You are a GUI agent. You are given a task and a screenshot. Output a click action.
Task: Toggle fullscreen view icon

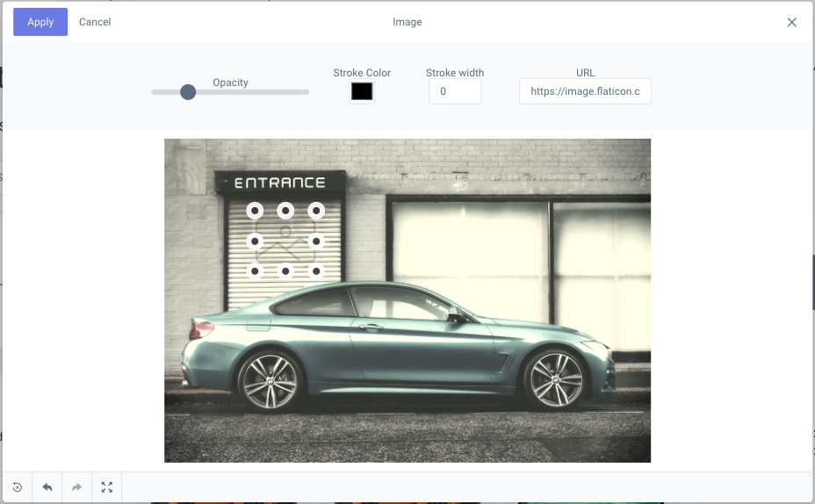pyautogui.click(x=107, y=487)
